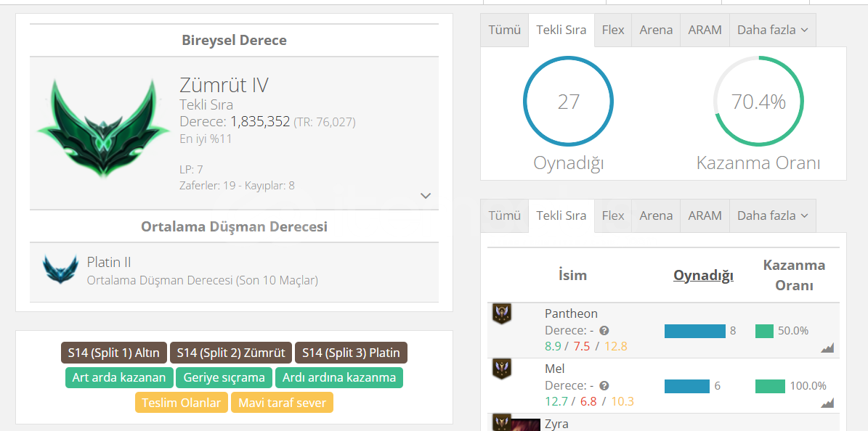Click the LP: 7 value
This screenshot has height=431, width=868.
(191, 169)
